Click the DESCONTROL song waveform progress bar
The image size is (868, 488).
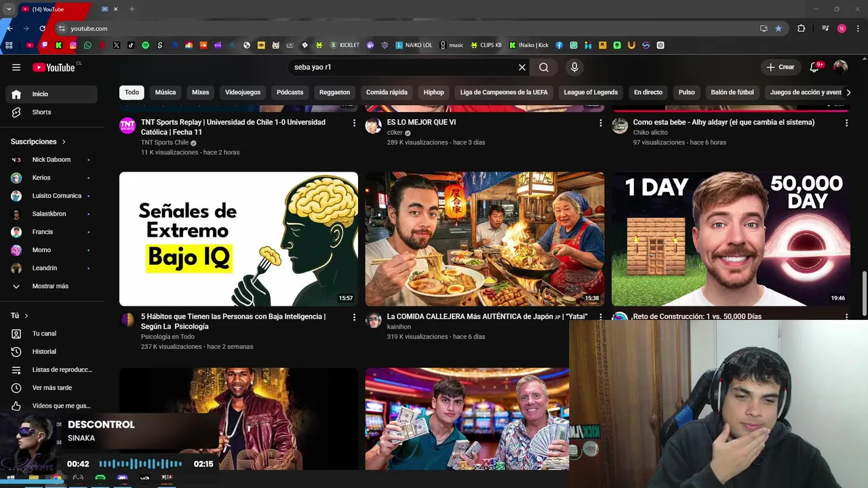(141, 464)
